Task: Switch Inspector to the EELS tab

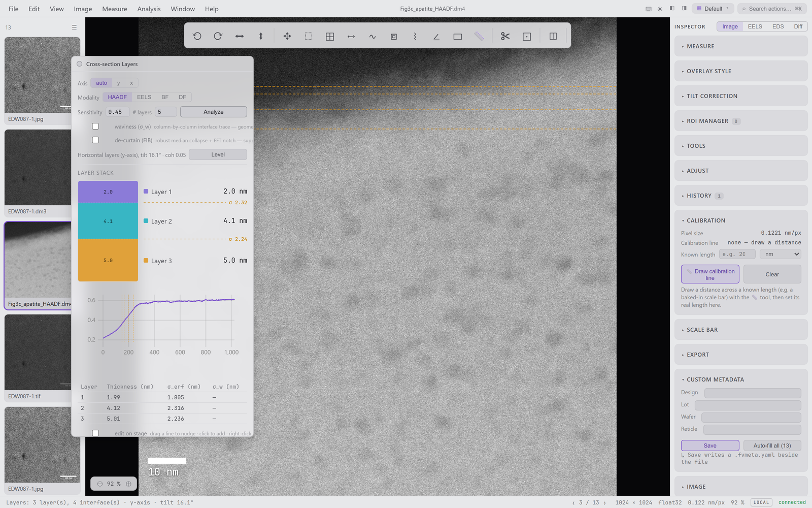Action: pos(755,26)
